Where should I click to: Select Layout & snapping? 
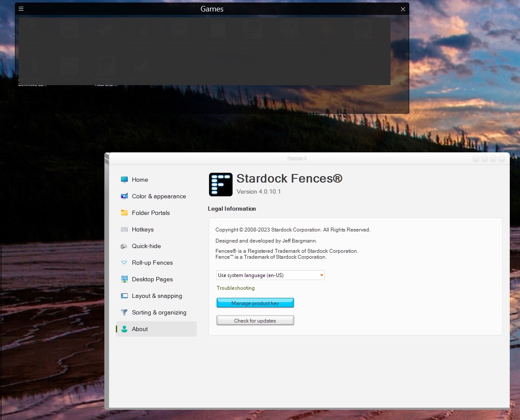[156, 296]
